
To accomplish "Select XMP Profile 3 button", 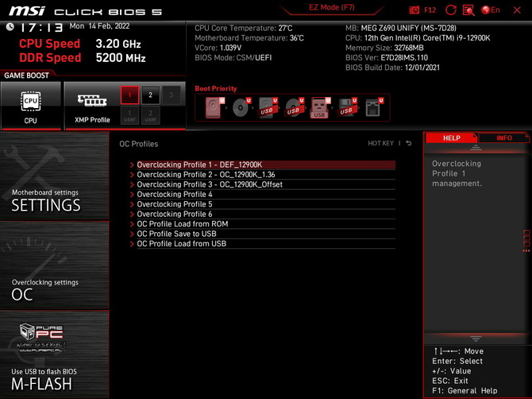I will pyautogui.click(x=171, y=95).
